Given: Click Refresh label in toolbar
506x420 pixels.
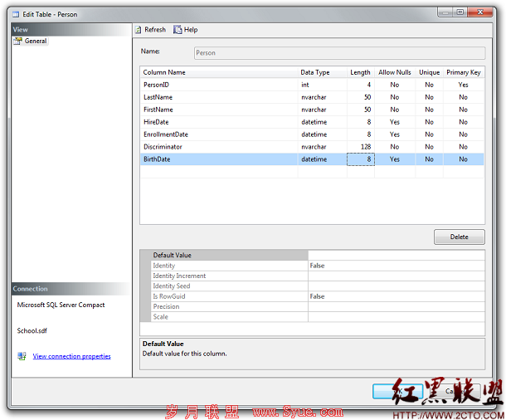Looking at the screenshot, I should pos(155,30).
